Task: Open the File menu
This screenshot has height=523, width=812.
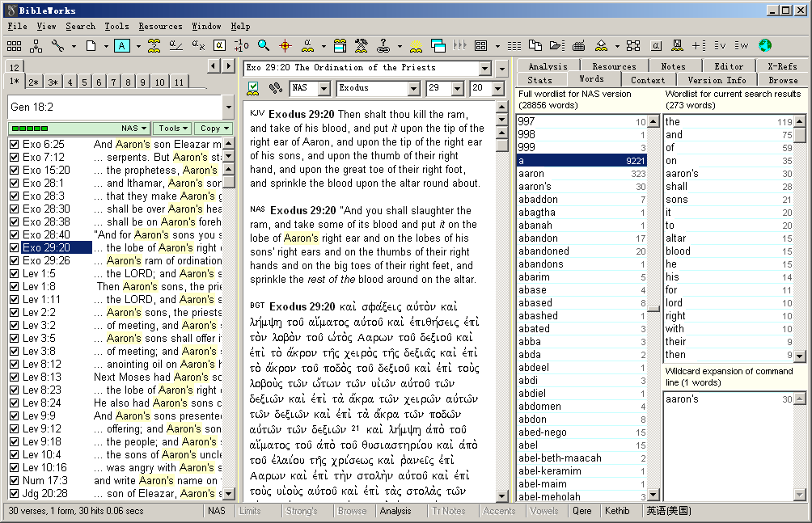Action: pyautogui.click(x=18, y=27)
